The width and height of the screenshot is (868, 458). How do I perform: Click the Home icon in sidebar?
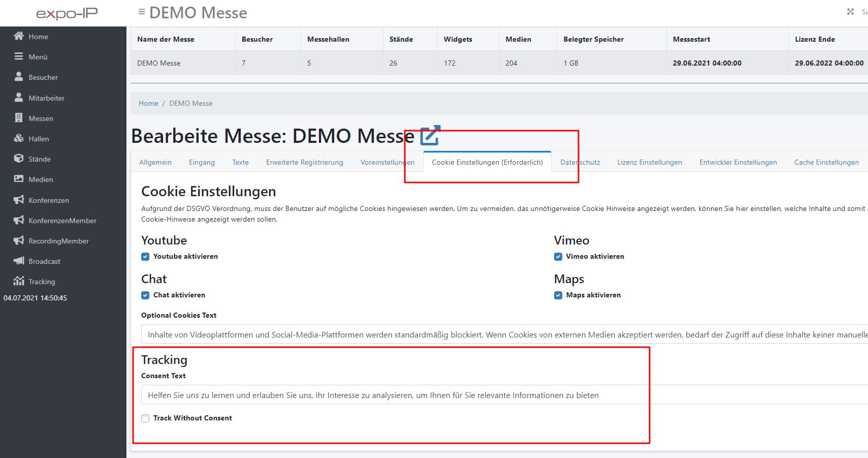click(x=19, y=36)
